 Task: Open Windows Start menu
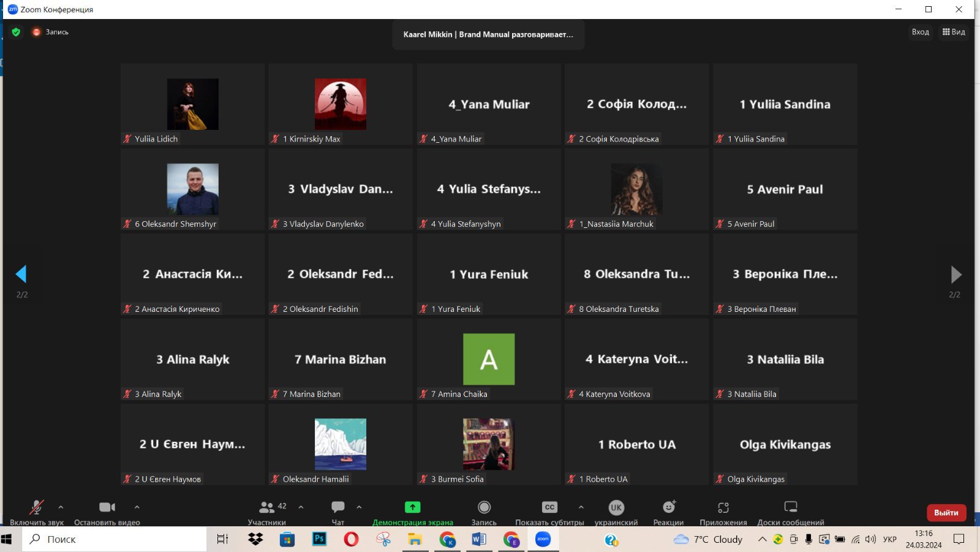7,539
